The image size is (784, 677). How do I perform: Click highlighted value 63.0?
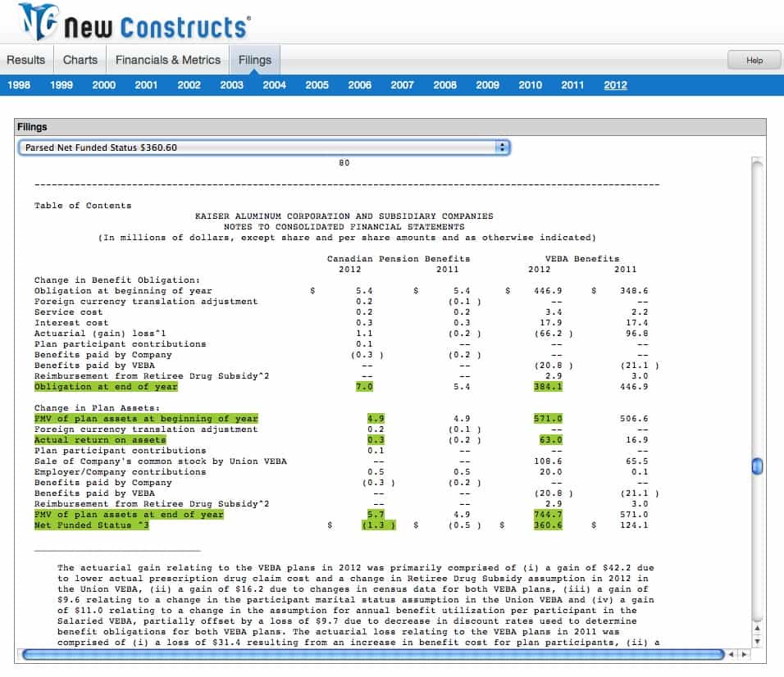551,440
